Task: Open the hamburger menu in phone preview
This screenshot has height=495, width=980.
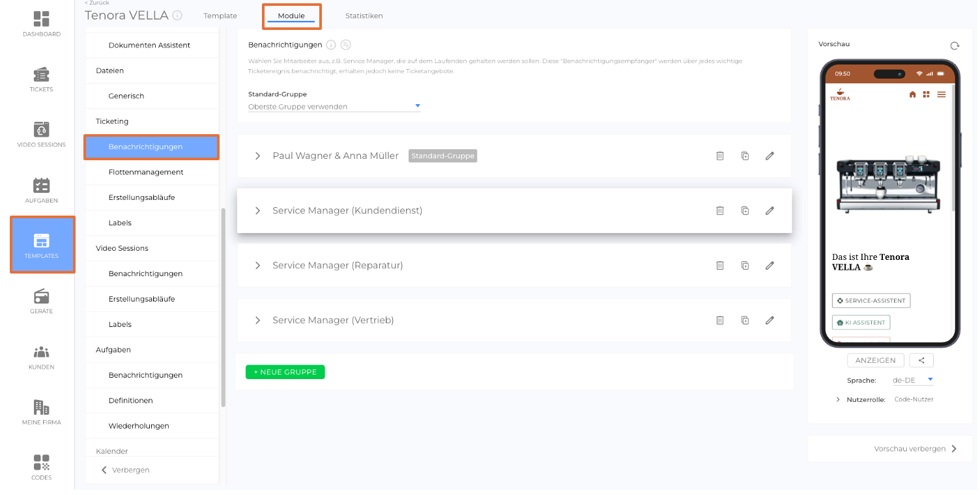Action: [941, 94]
